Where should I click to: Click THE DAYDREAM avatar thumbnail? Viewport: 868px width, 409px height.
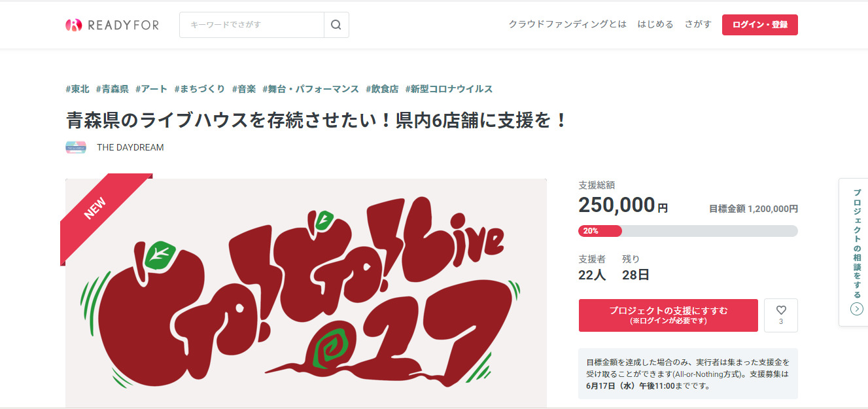click(x=76, y=147)
